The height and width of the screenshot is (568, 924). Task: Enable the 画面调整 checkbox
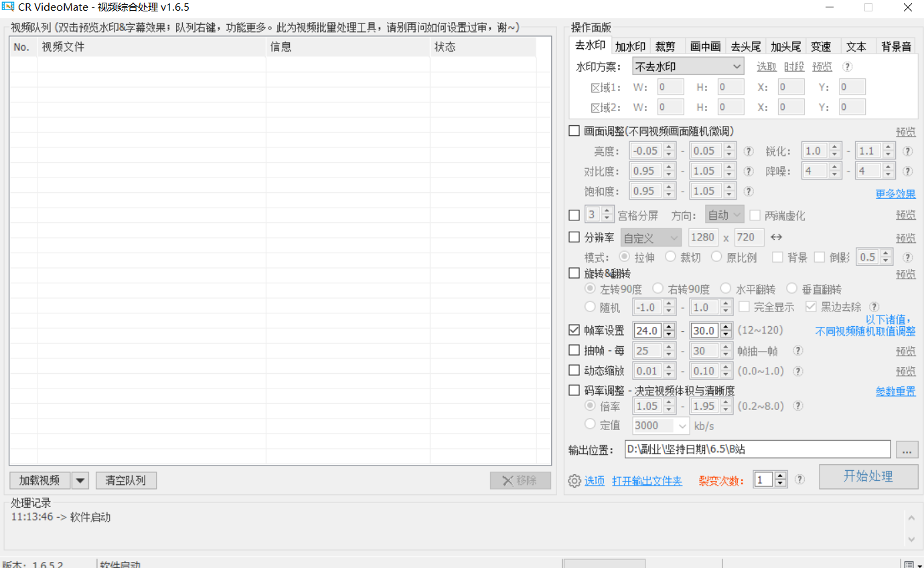point(574,131)
